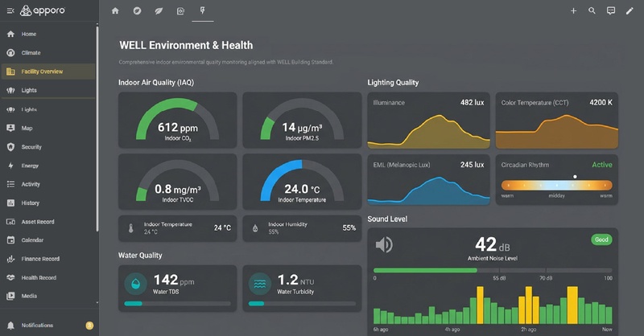This screenshot has width=644, height=336.
Task: Open Home in sidebar
Action: pos(48,34)
